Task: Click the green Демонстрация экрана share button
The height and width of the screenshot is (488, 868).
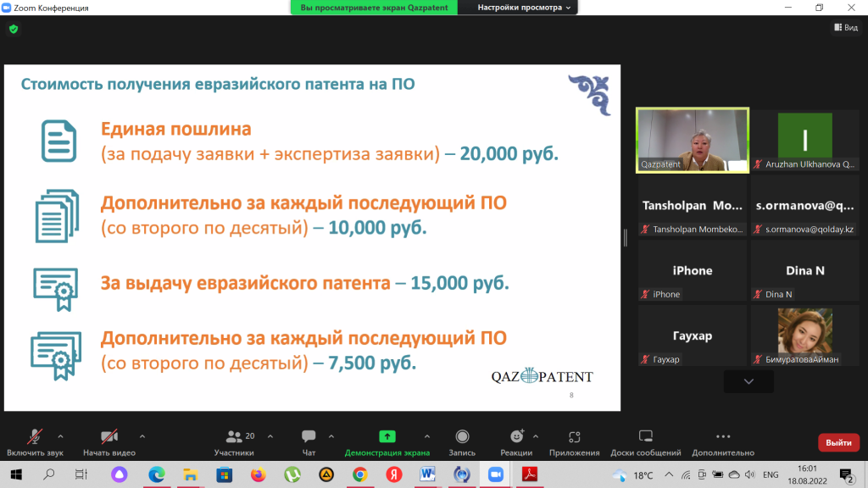Action: pos(387,441)
